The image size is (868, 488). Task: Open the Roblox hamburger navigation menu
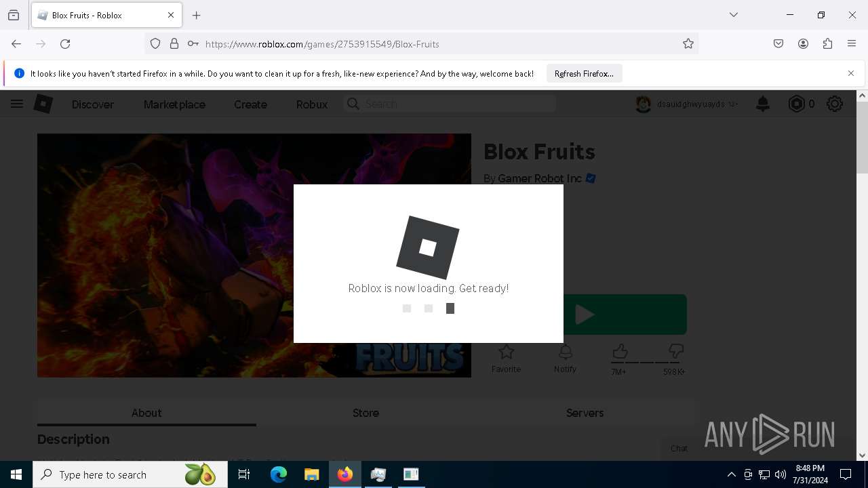pyautogui.click(x=17, y=104)
